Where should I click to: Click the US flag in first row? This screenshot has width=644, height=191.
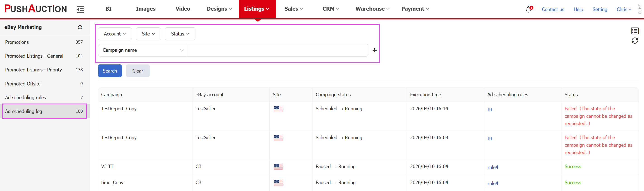[x=278, y=109]
